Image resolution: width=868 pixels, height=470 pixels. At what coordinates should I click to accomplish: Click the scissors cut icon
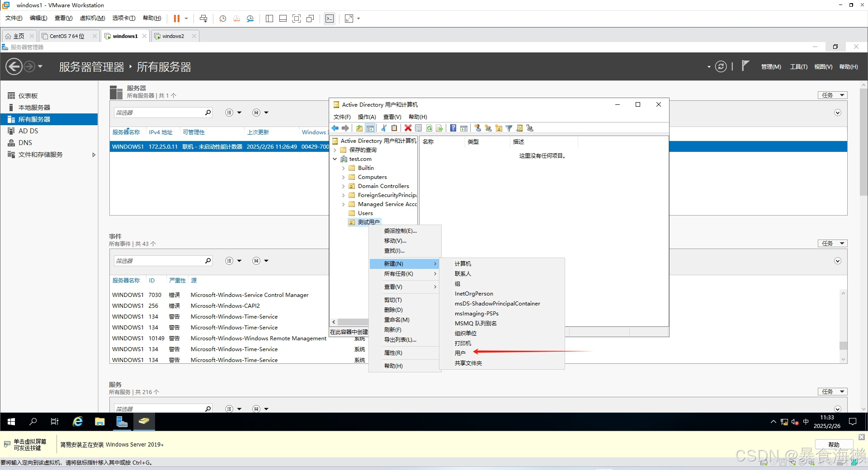(384, 128)
